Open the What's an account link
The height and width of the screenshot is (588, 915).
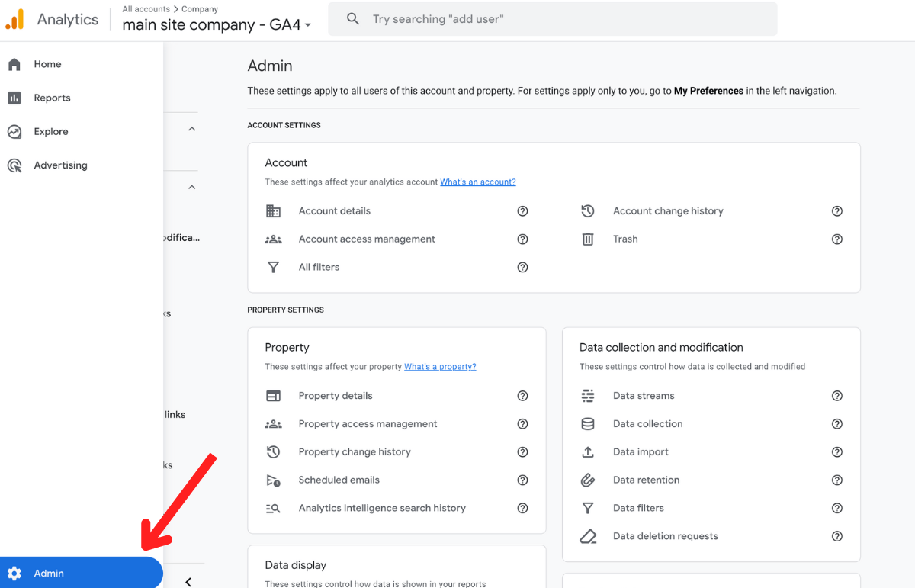click(x=478, y=182)
